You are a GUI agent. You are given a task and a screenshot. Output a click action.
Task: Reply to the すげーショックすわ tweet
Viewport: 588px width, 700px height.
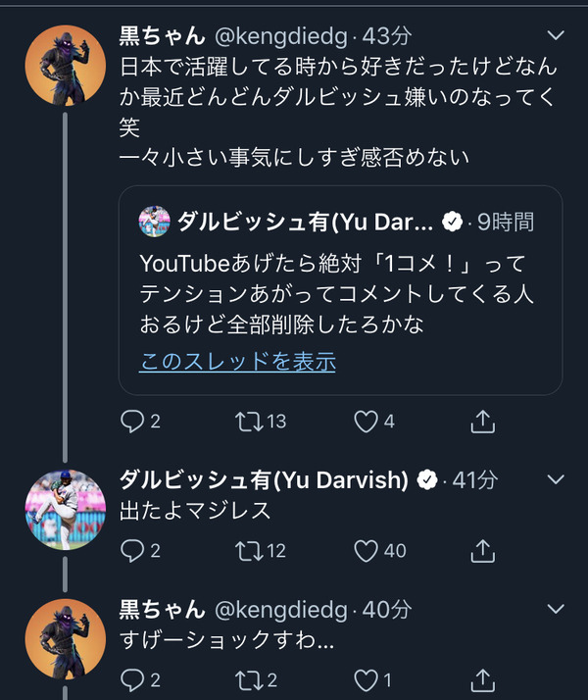[x=132, y=680]
